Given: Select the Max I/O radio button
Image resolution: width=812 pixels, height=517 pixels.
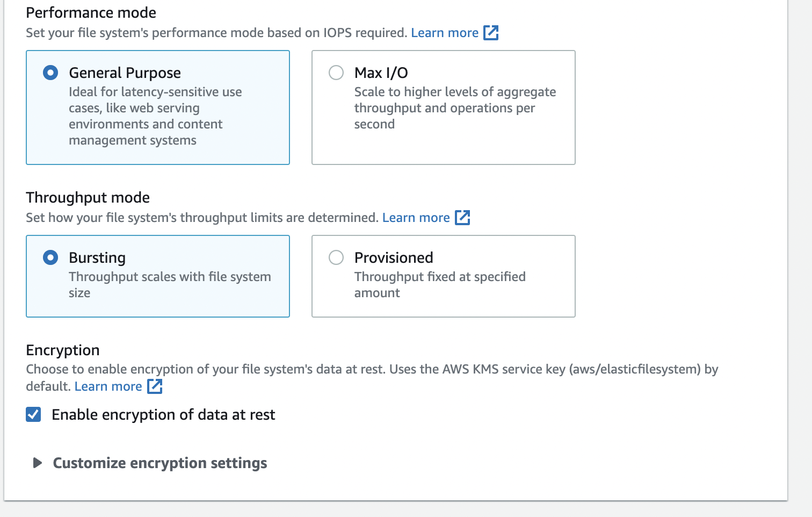Looking at the screenshot, I should coord(336,73).
